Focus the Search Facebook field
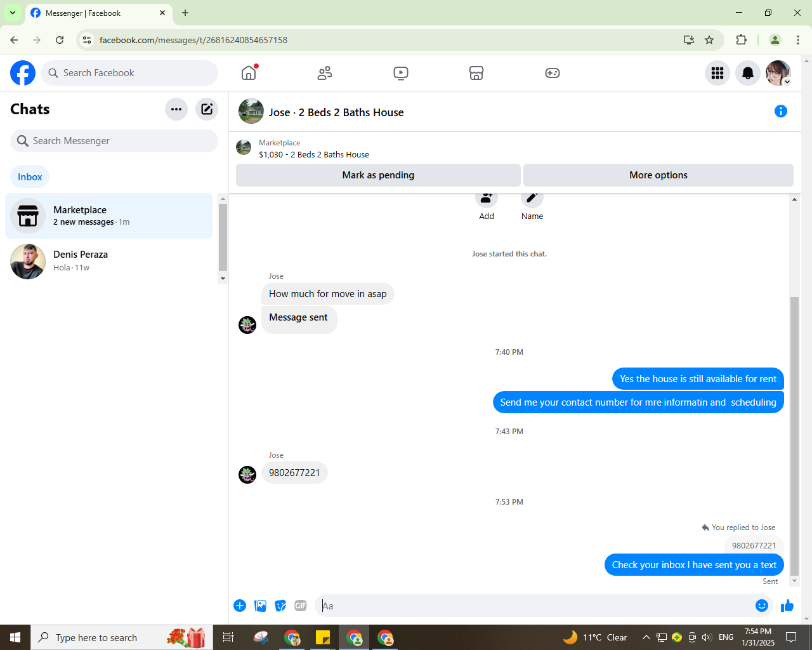 (x=129, y=73)
